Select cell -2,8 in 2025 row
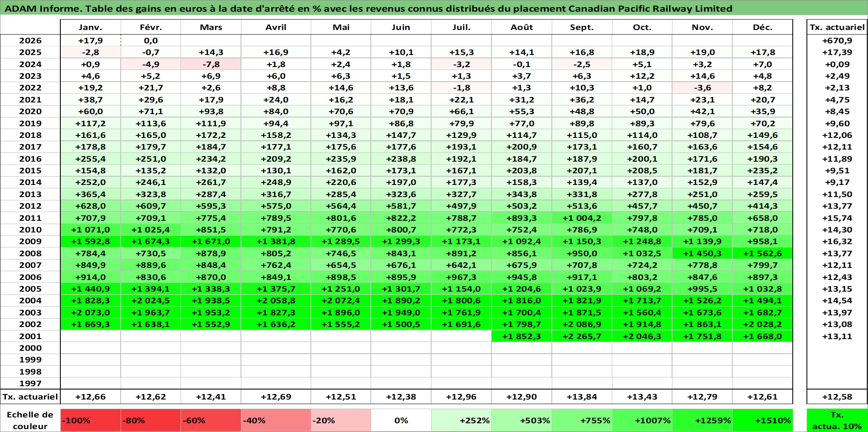This screenshot has width=868, height=432. click(91, 52)
